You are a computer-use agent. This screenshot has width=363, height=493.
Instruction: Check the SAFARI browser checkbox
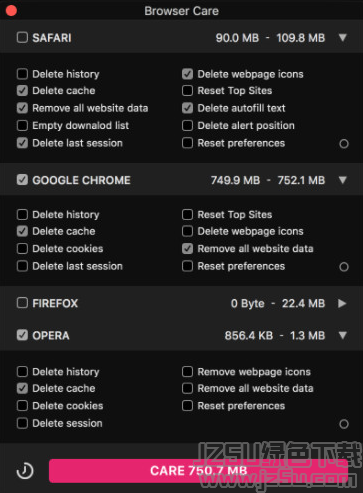pyautogui.click(x=22, y=37)
